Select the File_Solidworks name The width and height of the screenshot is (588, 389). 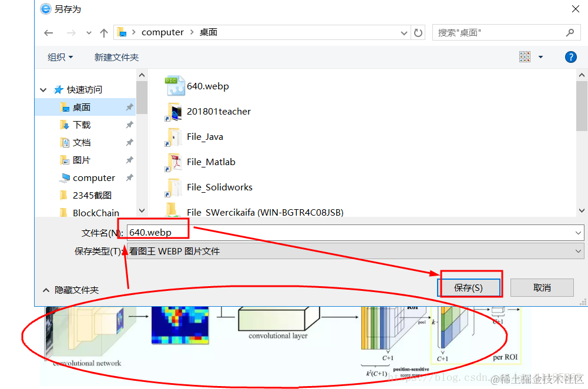coord(220,187)
